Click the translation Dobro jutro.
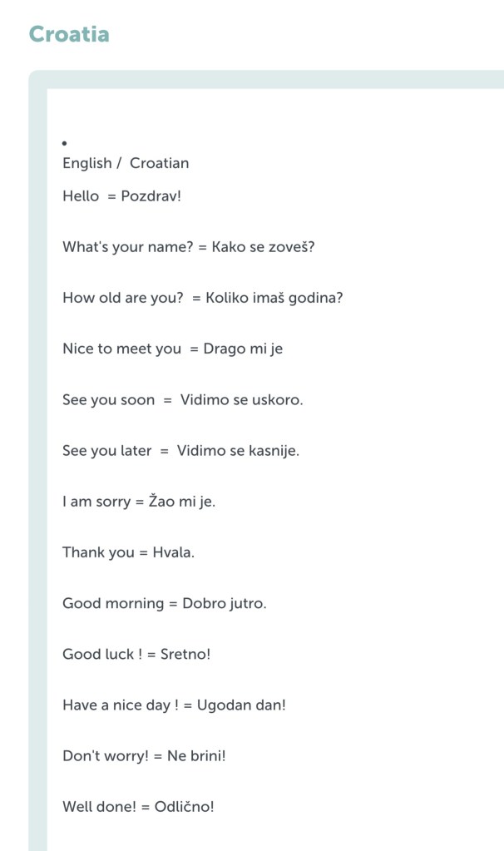Image resolution: width=504 pixels, height=851 pixels. [224, 603]
